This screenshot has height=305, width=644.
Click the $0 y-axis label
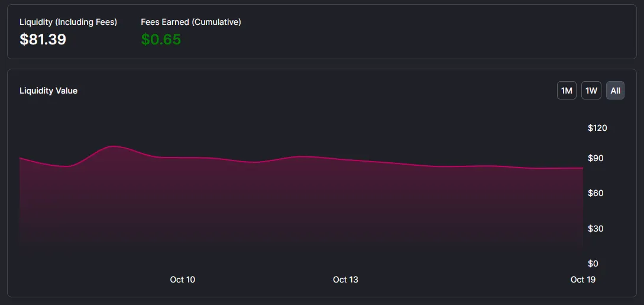(594, 264)
